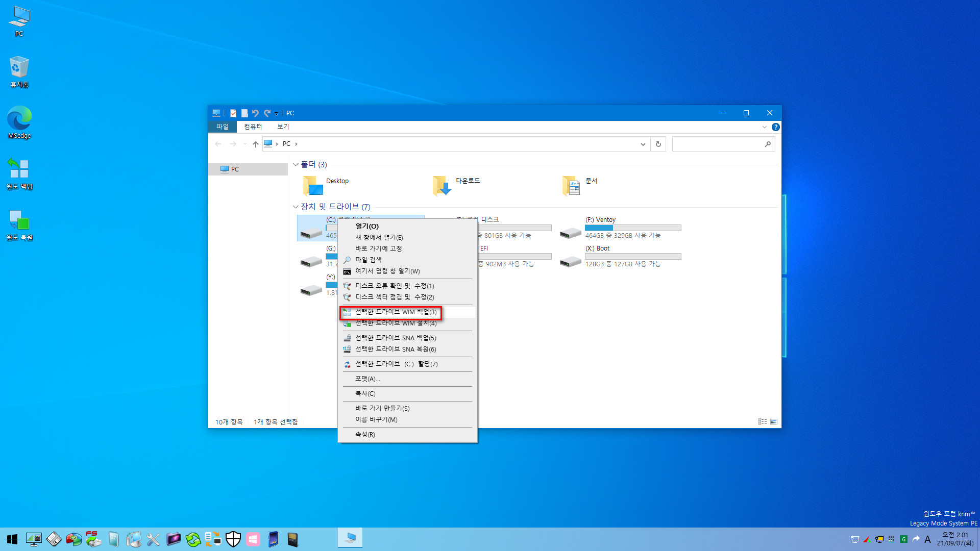Screen dimensions: 980x551
Task: Select PC in the navigation pane
Action: [249, 169]
